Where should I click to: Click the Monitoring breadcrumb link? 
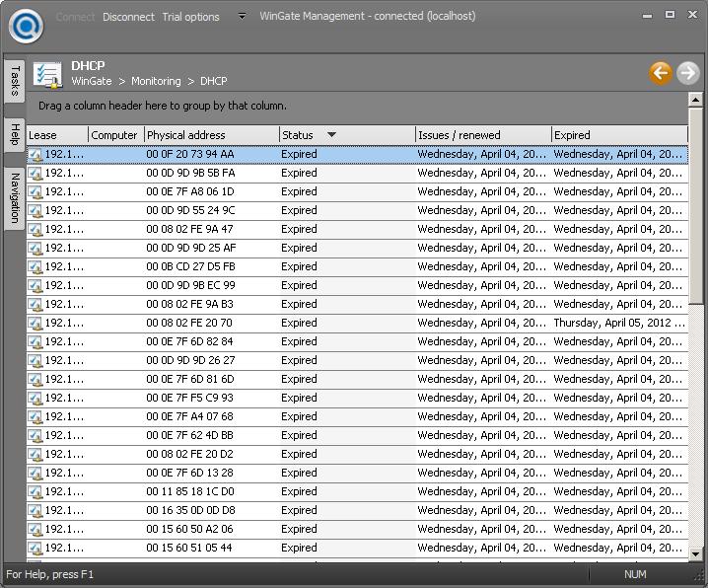tap(156, 81)
